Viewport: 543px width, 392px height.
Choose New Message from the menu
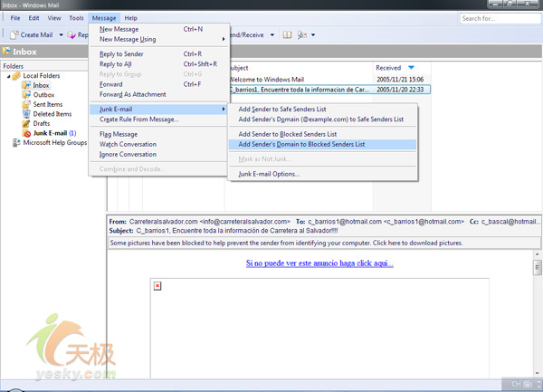click(159, 30)
